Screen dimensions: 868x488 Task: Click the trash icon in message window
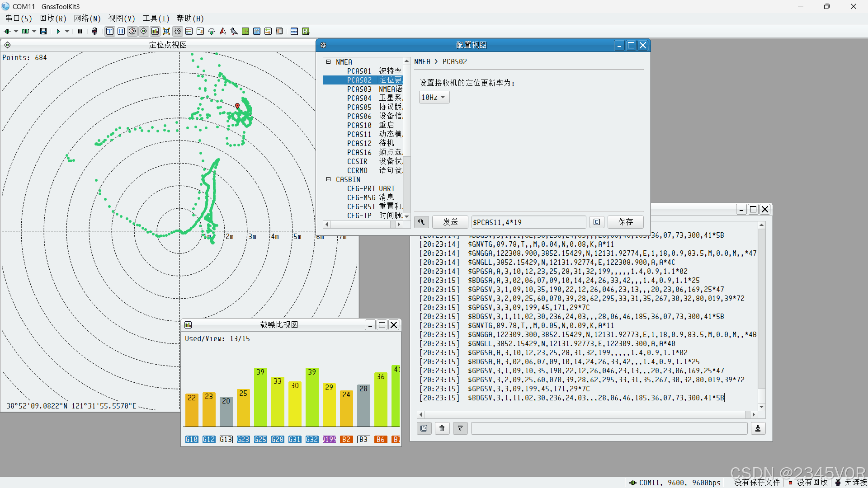442,428
